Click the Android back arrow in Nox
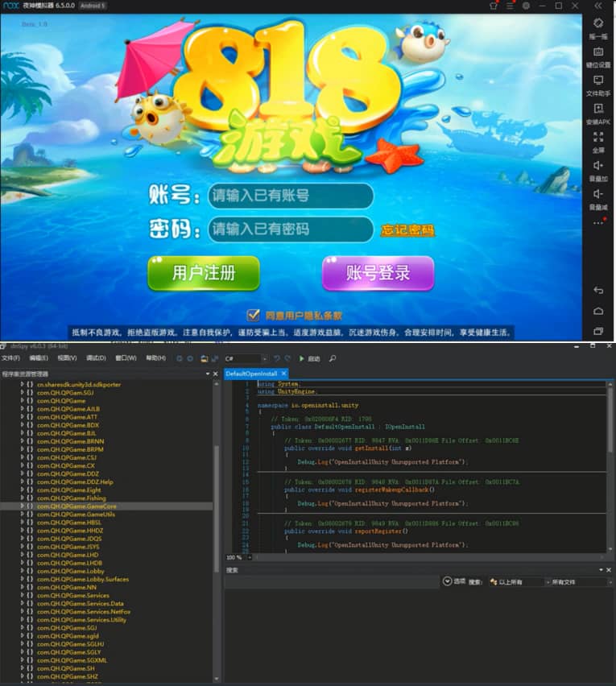616x686 pixels. [x=598, y=291]
